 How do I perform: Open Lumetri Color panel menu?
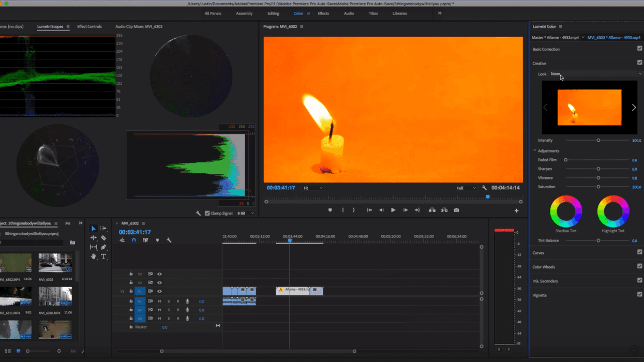click(560, 26)
